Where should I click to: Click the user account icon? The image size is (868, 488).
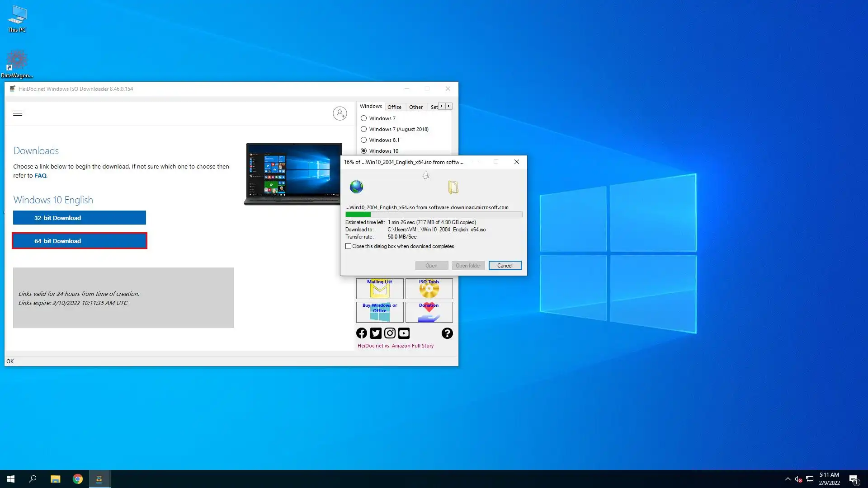pyautogui.click(x=340, y=113)
